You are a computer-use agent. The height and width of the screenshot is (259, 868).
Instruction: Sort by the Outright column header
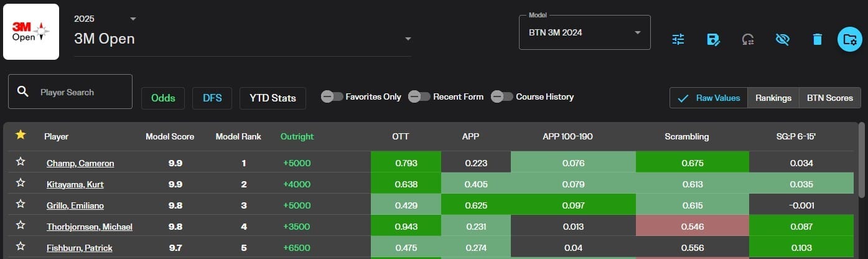297,136
